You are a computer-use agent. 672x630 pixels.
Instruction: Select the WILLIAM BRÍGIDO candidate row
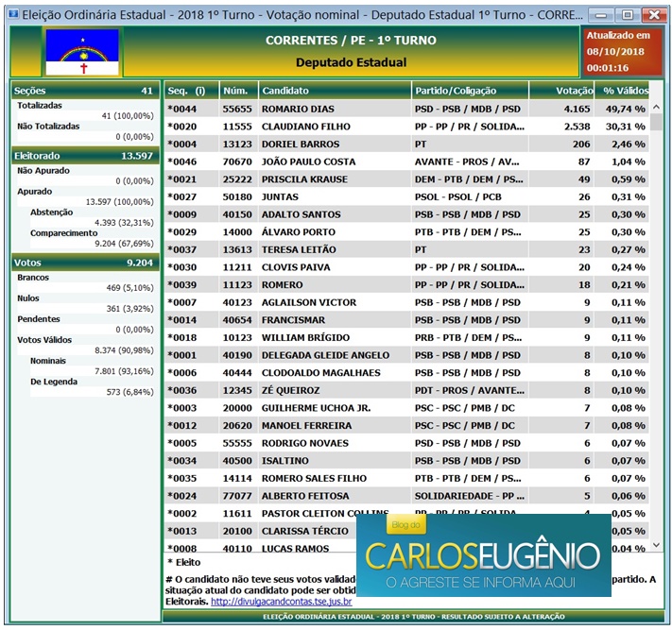406,337
